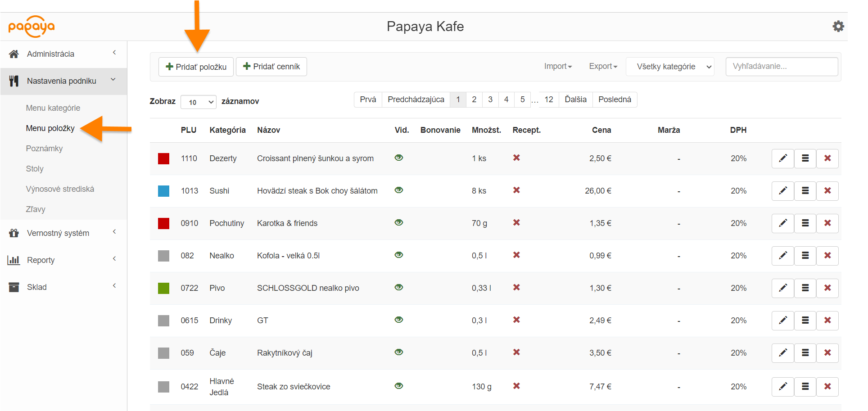Remove the Rakytníkový čaj row
The width and height of the screenshot is (868, 411).
(x=827, y=353)
